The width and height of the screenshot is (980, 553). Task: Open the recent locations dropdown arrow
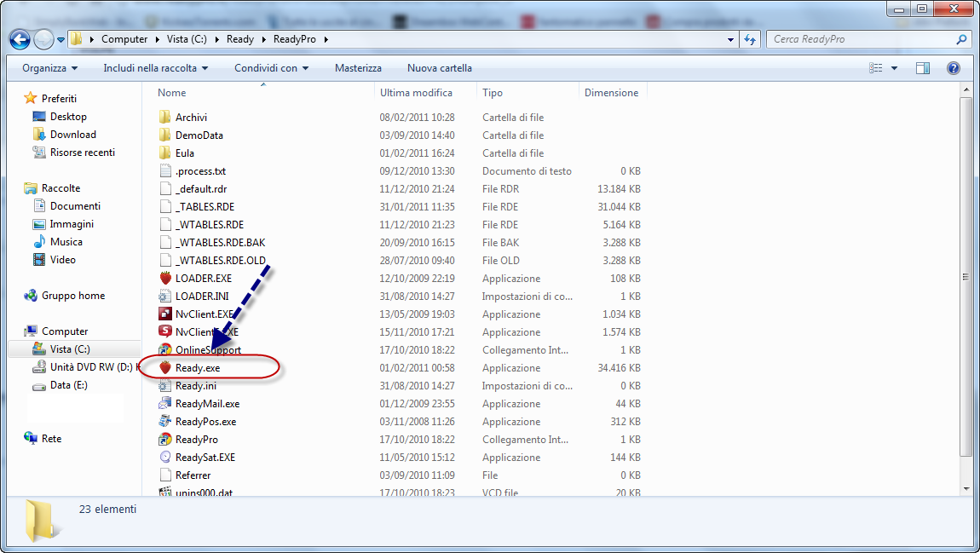pos(61,39)
